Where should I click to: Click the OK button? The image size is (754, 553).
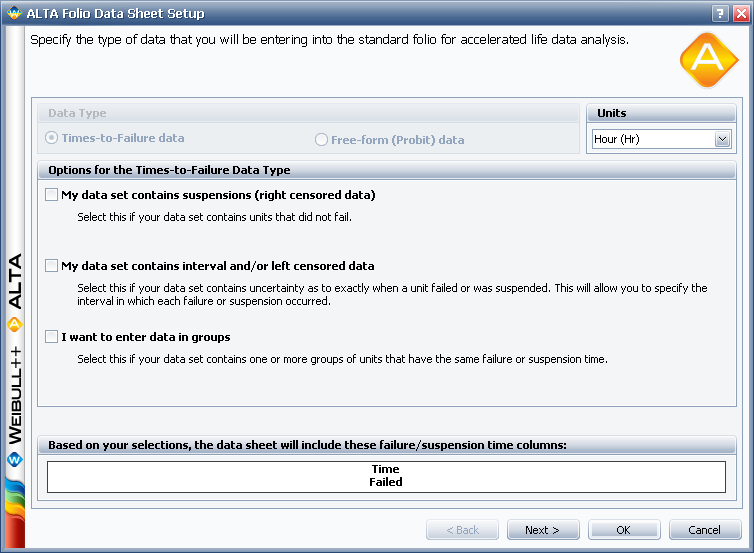pyautogui.click(x=623, y=530)
